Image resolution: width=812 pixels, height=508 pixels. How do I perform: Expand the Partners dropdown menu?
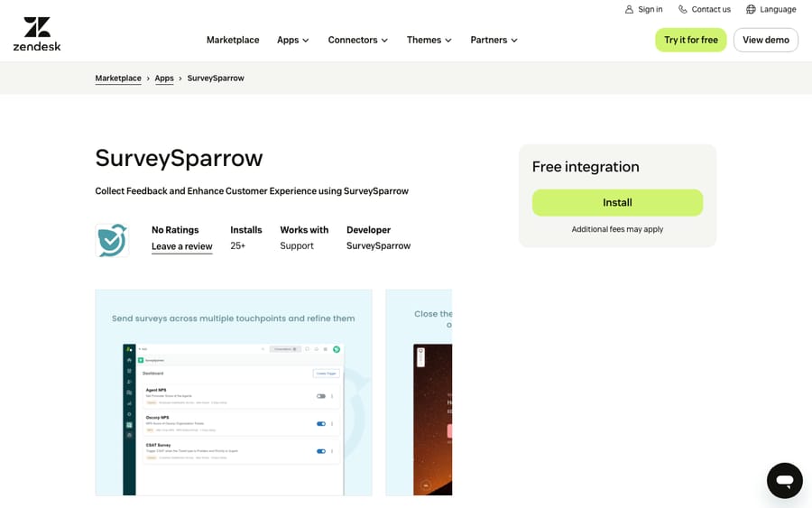point(494,40)
